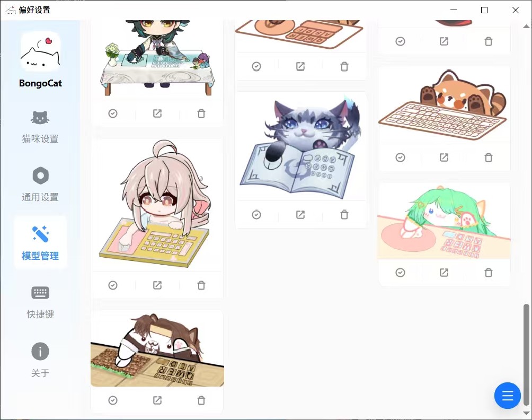Viewport: 532px width, 420px height.
Task: Go to 猫咪设置 cat settings
Action: pyautogui.click(x=40, y=127)
